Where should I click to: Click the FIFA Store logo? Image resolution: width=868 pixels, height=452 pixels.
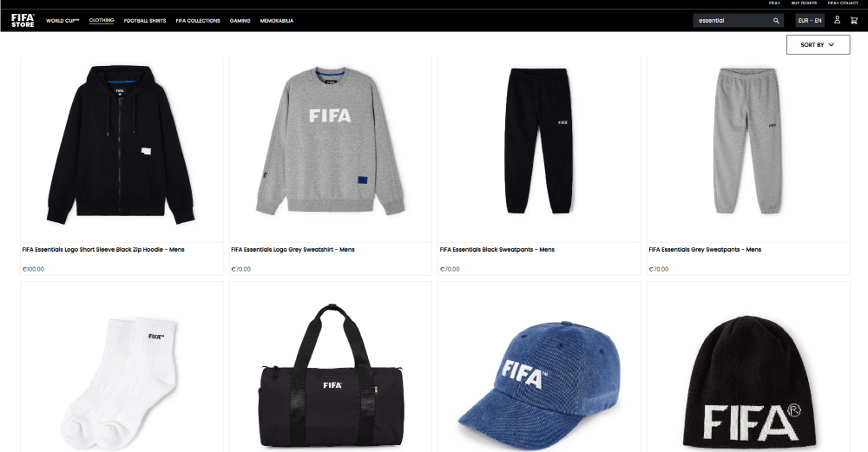click(x=23, y=21)
